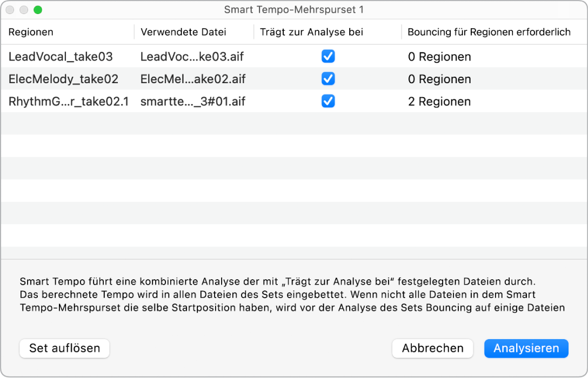Click the "Regionen" column header
Screen dimensions: 588x378
tap(31, 32)
